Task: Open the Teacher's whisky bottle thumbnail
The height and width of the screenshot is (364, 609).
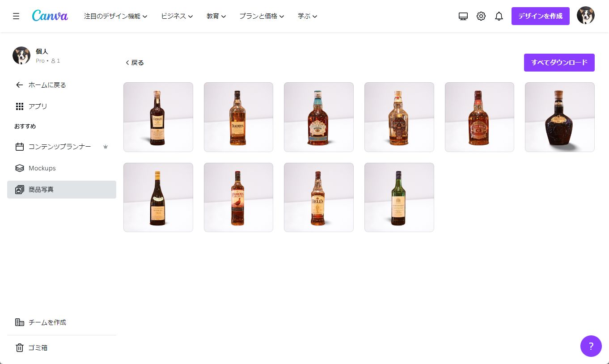Action: coord(238,117)
